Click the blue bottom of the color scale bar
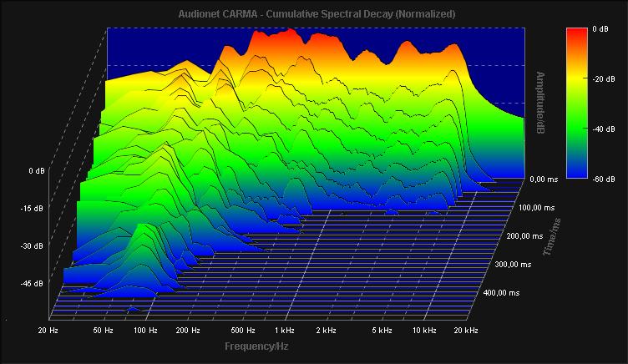Viewport: 628px width, 364px height. [x=577, y=173]
